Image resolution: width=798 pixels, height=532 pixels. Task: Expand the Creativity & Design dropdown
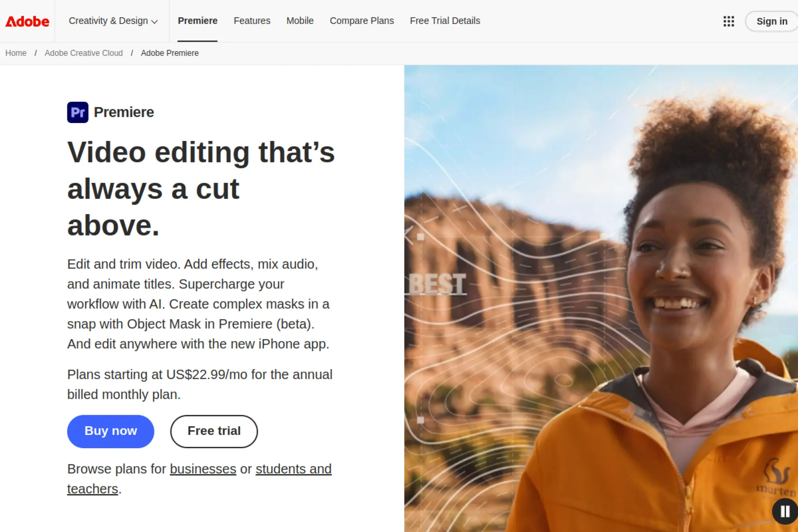pos(109,21)
